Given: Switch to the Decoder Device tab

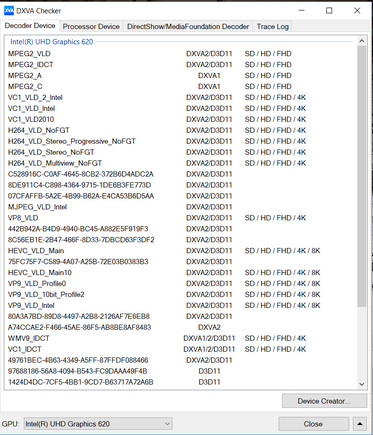Looking at the screenshot, I should pyautogui.click(x=30, y=26).
